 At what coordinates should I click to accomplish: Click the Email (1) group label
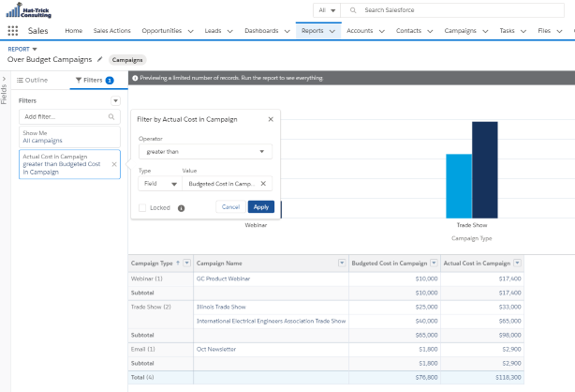(143, 349)
